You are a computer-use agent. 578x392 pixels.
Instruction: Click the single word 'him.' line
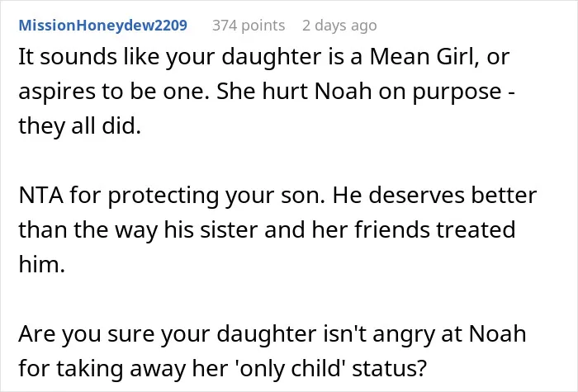pyautogui.click(x=41, y=264)
